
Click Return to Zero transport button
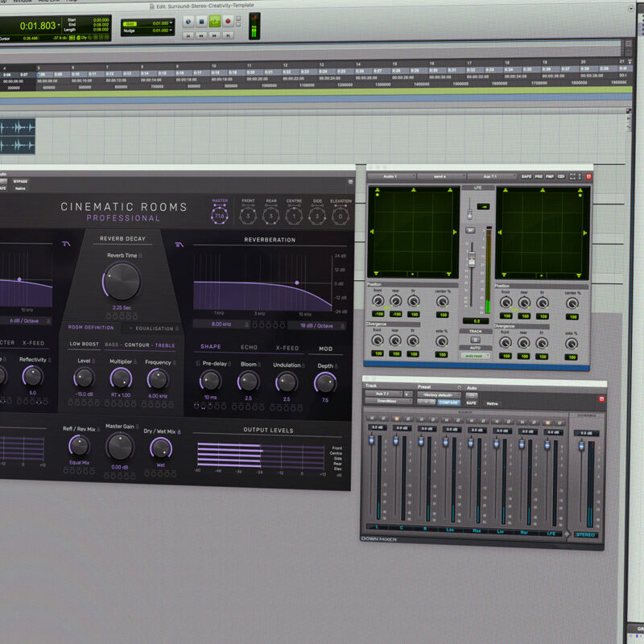[x=188, y=35]
